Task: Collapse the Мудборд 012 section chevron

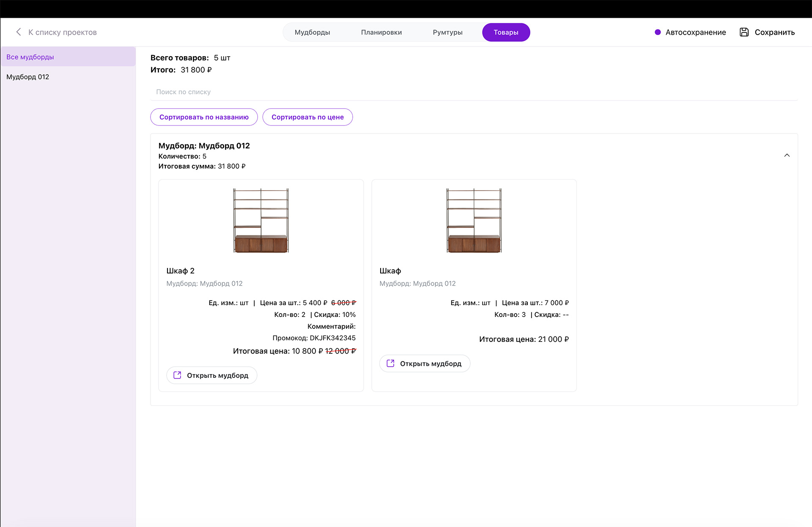Action: tap(787, 156)
